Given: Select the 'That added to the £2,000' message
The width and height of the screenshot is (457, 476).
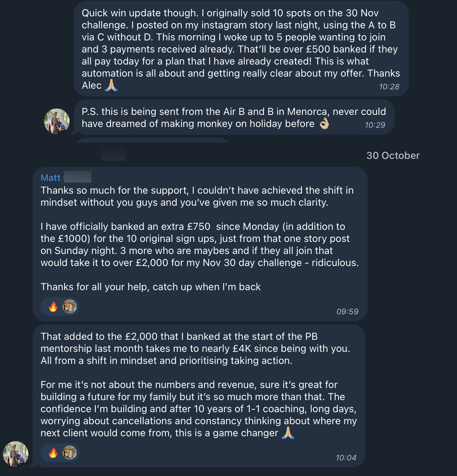Looking at the screenshot, I should click(x=199, y=396).
